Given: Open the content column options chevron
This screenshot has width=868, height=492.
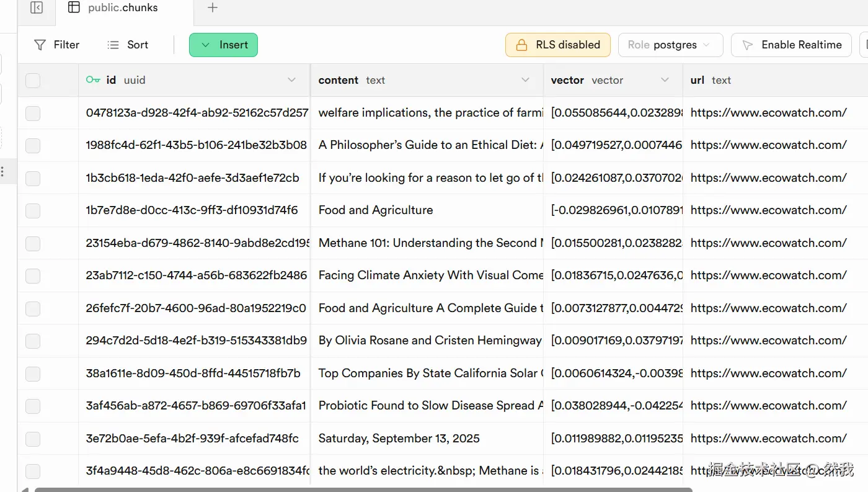Looking at the screenshot, I should pyautogui.click(x=525, y=80).
